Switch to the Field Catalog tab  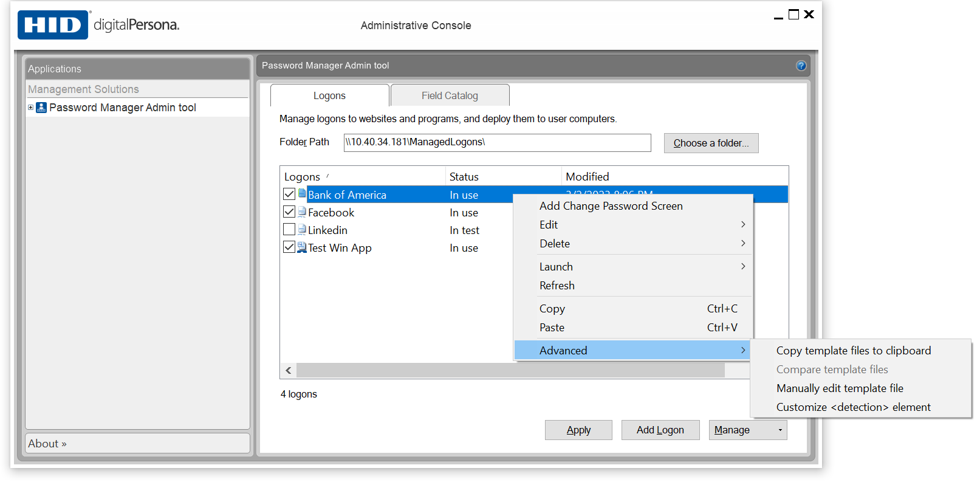(450, 95)
